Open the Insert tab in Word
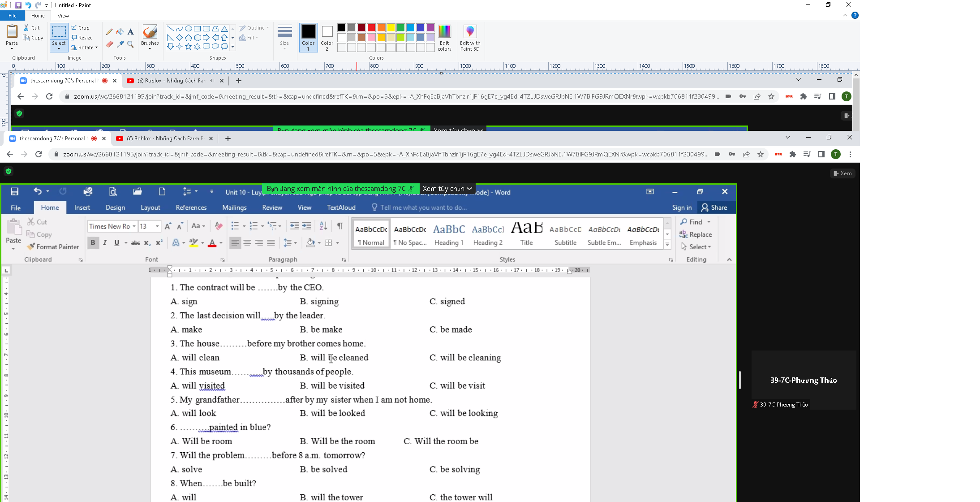 tap(82, 208)
